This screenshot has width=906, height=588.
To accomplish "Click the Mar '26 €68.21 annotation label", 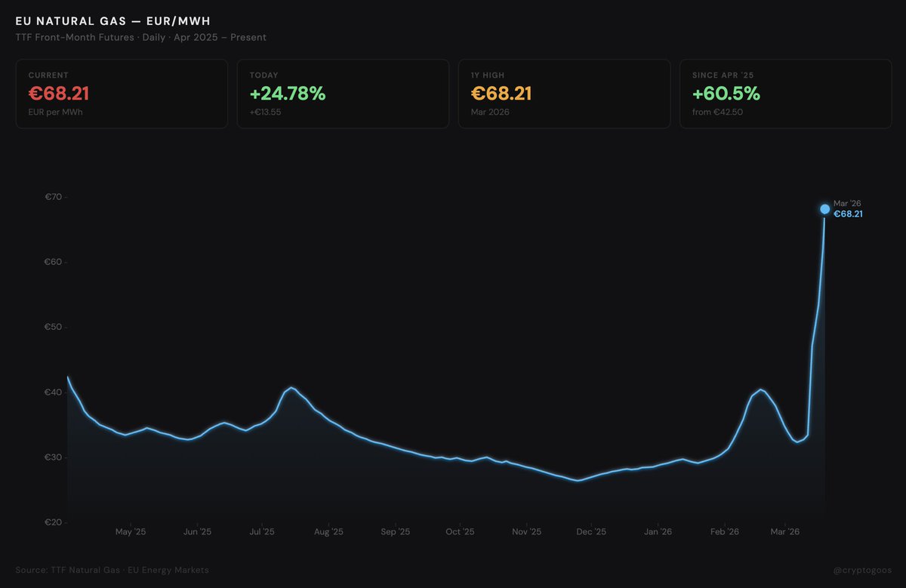I will (x=849, y=208).
